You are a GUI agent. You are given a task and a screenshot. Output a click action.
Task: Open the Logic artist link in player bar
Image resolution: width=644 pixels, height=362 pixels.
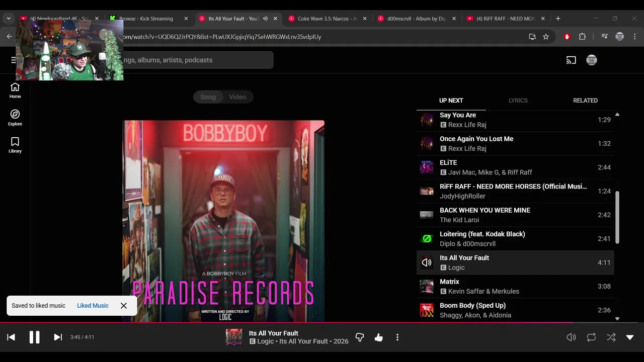[266, 341]
